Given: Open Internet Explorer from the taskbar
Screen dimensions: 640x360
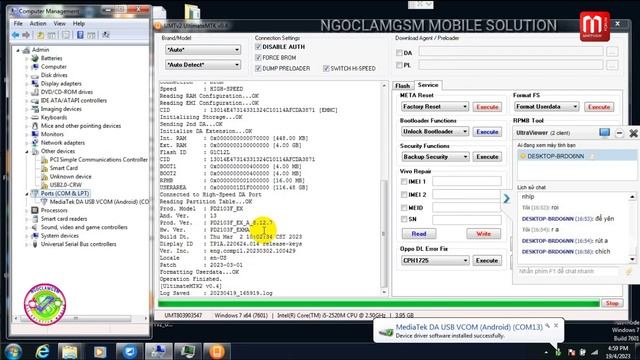Looking at the screenshot, I should pos(42,351).
